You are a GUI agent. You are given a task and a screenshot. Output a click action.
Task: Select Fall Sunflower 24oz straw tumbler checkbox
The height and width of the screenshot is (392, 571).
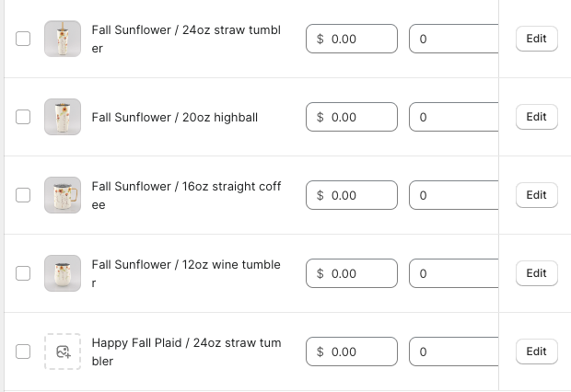pyautogui.click(x=23, y=39)
